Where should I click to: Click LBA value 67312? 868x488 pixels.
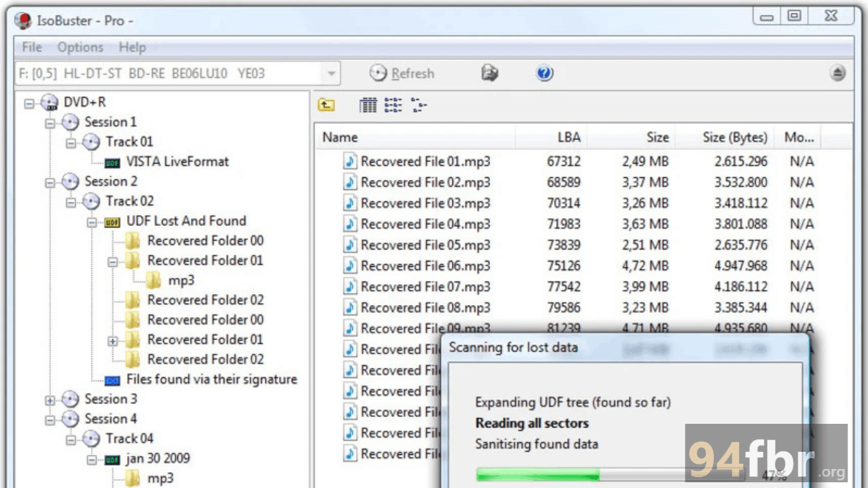coord(564,161)
